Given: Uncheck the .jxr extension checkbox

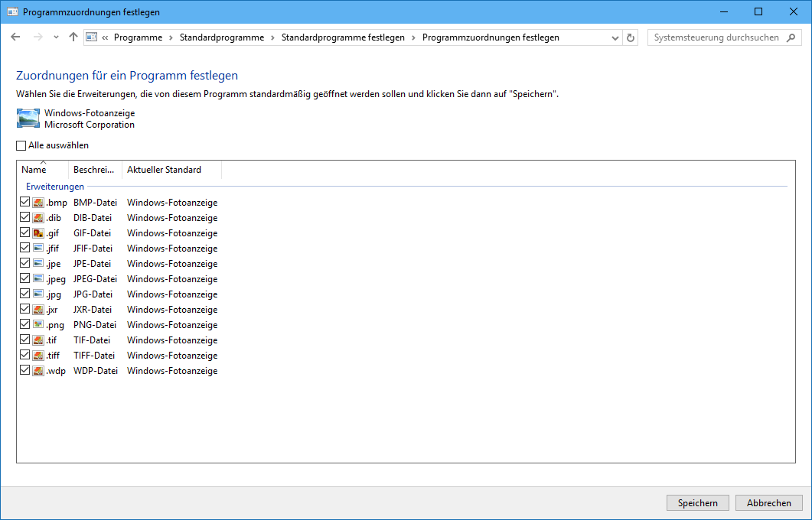Looking at the screenshot, I should (x=24, y=309).
